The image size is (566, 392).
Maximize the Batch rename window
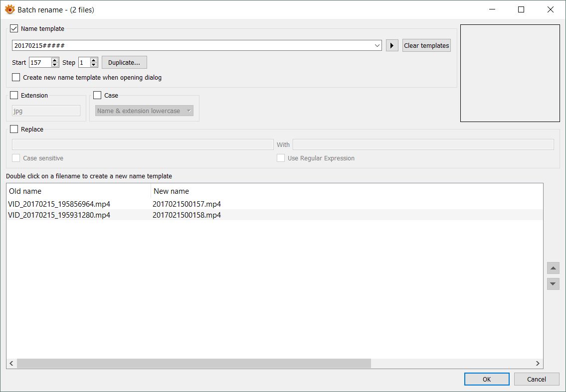pyautogui.click(x=521, y=9)
